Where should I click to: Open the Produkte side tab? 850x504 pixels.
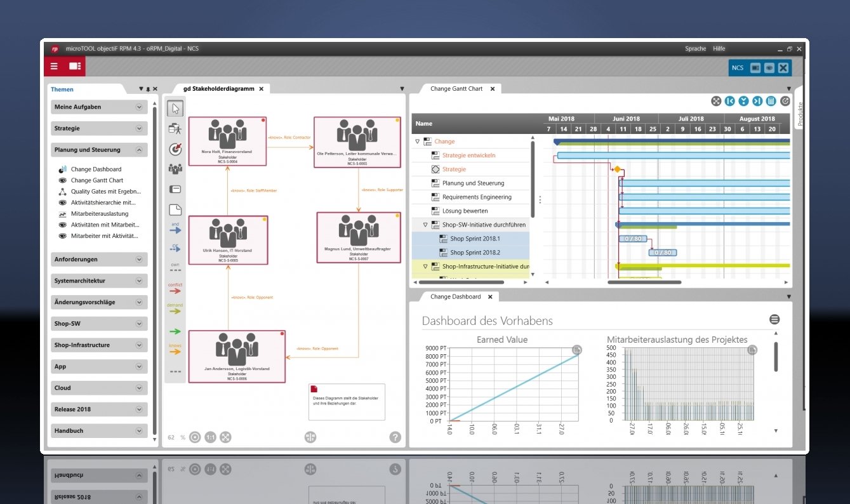tap(800, 114)
